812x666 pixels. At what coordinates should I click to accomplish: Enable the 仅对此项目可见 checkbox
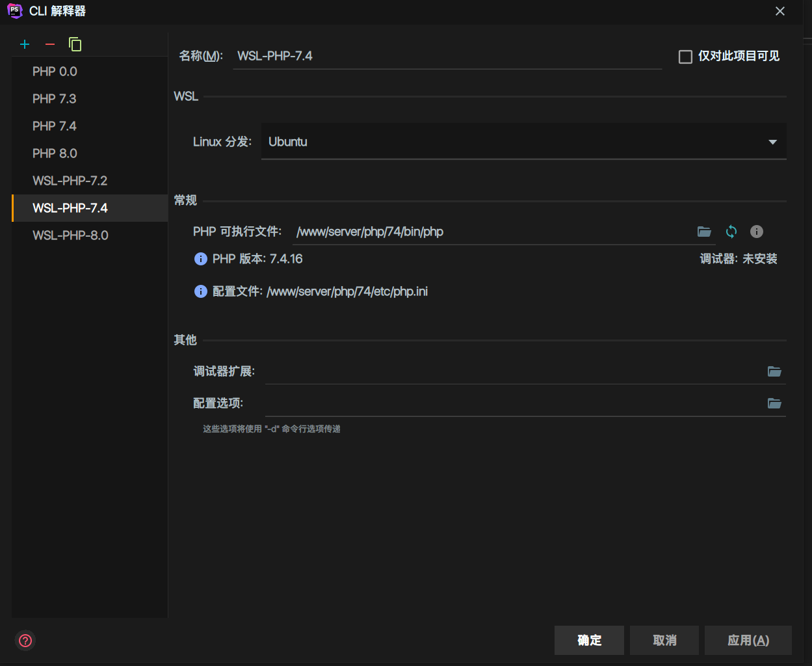685,57
